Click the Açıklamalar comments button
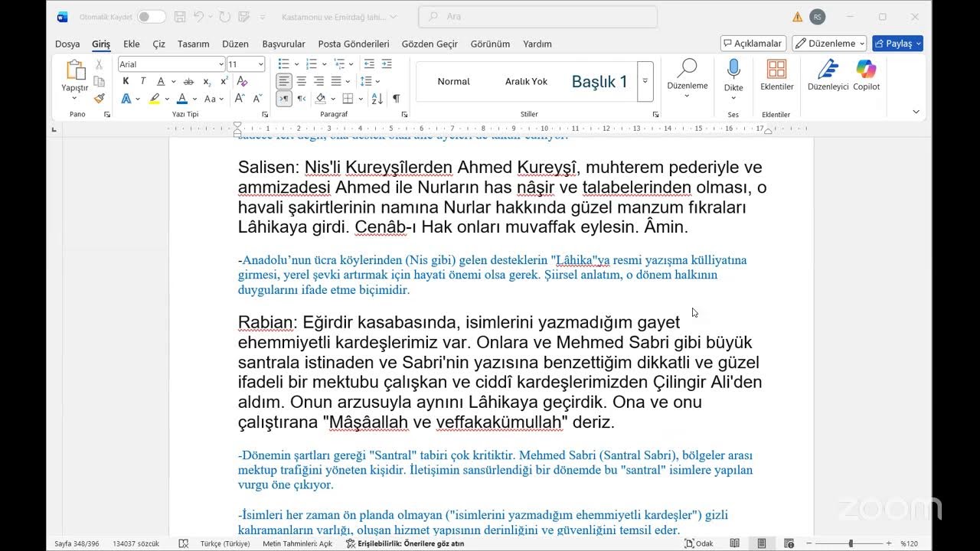 (x=753, y=44)
